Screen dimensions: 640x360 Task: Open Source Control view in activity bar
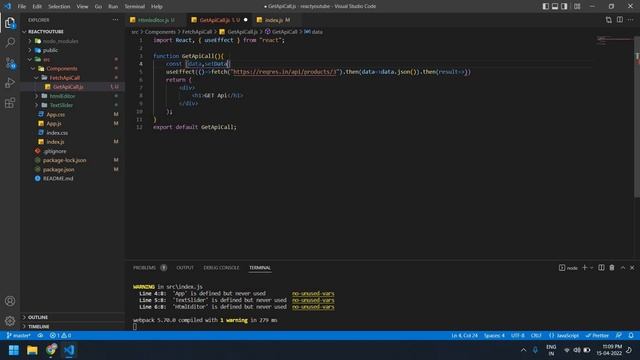pos(10,63)
